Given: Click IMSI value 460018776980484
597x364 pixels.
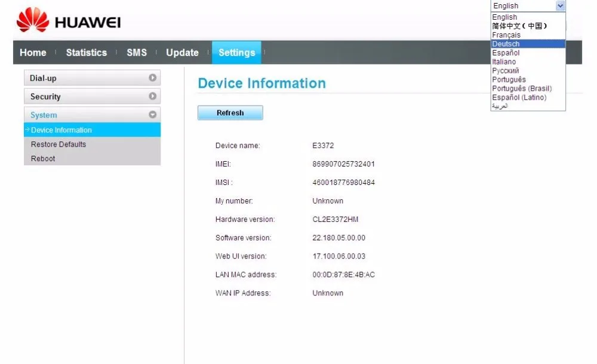Looking at the screenshot, I should click(x=343, y=183).
